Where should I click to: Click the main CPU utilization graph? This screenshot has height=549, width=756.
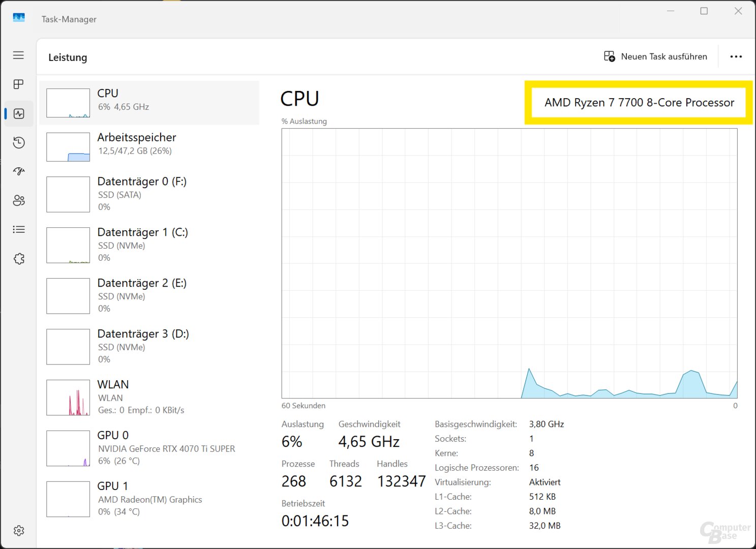509,263
